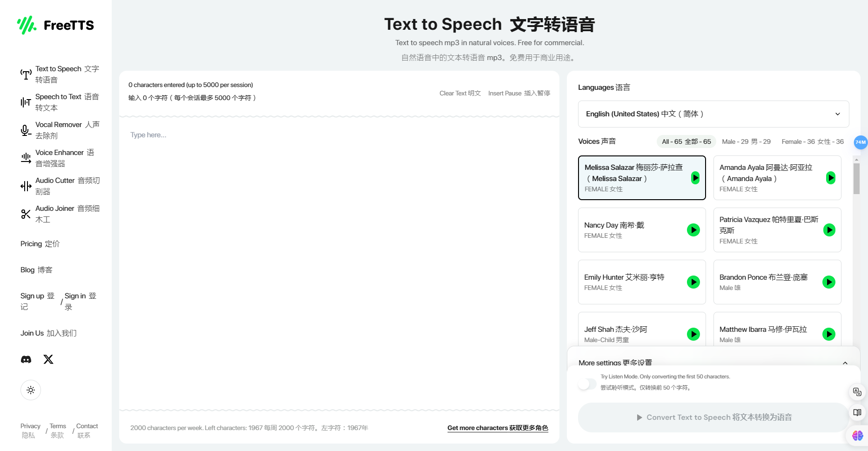The image size is (868, 451).
Task: Open the Join Us link
Action: pyautogui.click(x=48, y=333)
